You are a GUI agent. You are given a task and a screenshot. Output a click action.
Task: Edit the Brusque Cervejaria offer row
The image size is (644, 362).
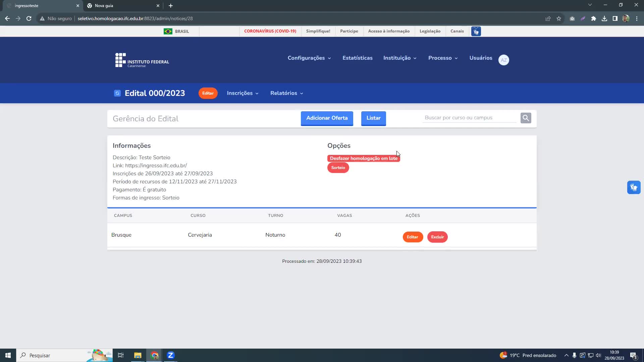click(413, 237)
